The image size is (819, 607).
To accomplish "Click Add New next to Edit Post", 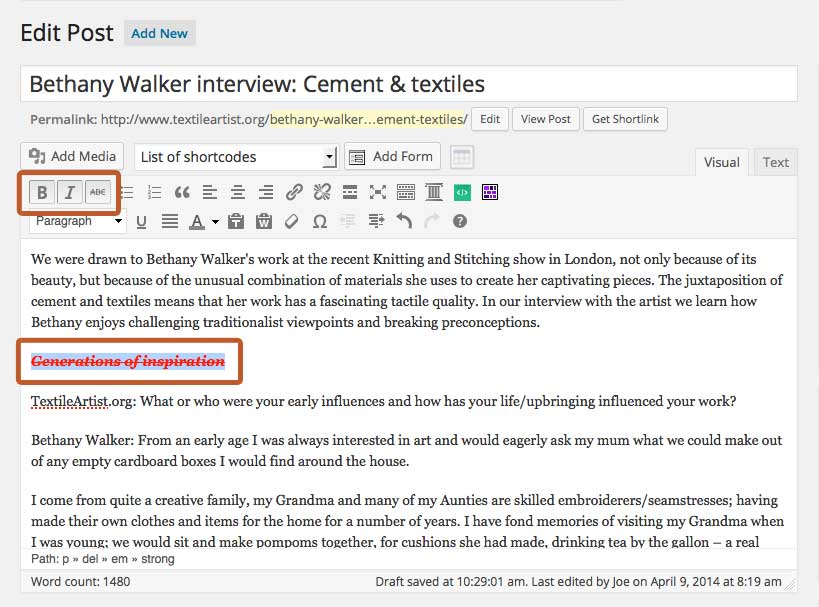I will [159, 33].
